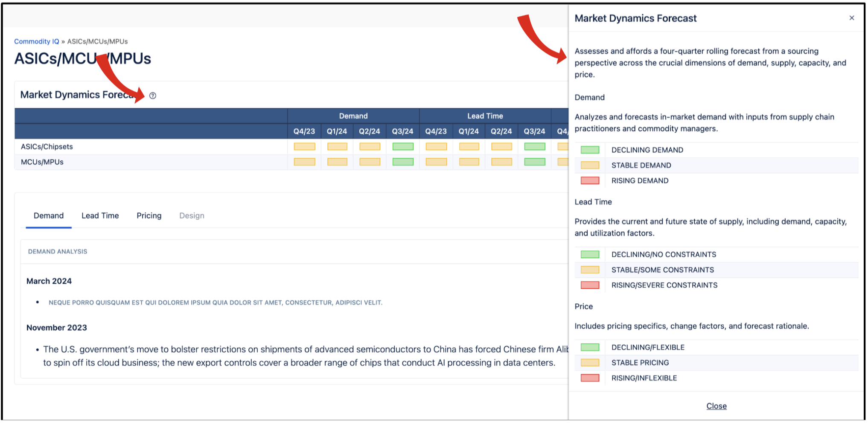Click the Close link at panel bottom
868x424 pixels.
click(x=716, y=406)
